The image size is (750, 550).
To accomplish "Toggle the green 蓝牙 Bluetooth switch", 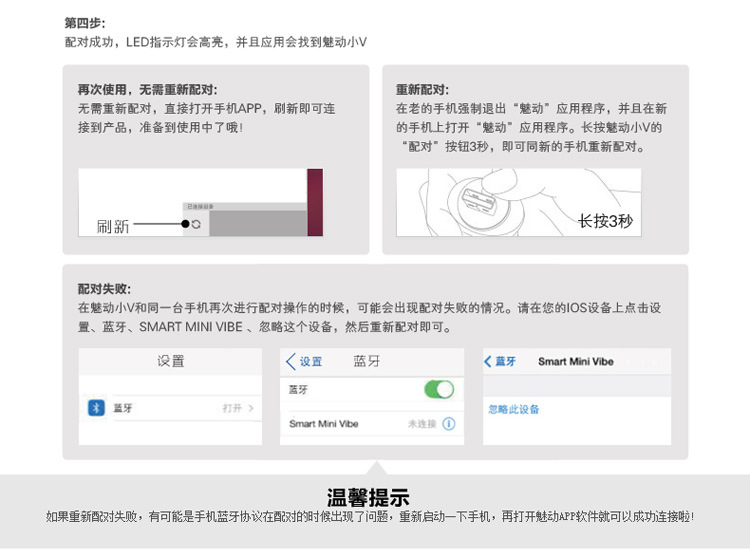I will pyautogui.click(x=439, y=389).
